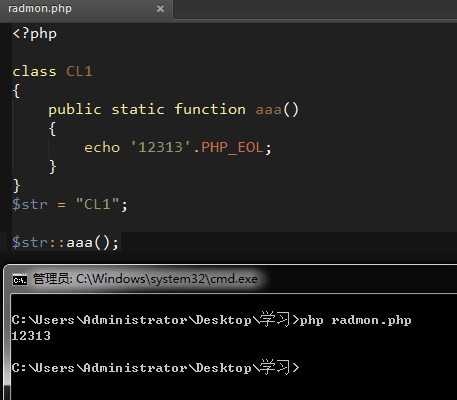
Task: Place cursor at the <?php opening tag
Action: (x=35, y=34)
